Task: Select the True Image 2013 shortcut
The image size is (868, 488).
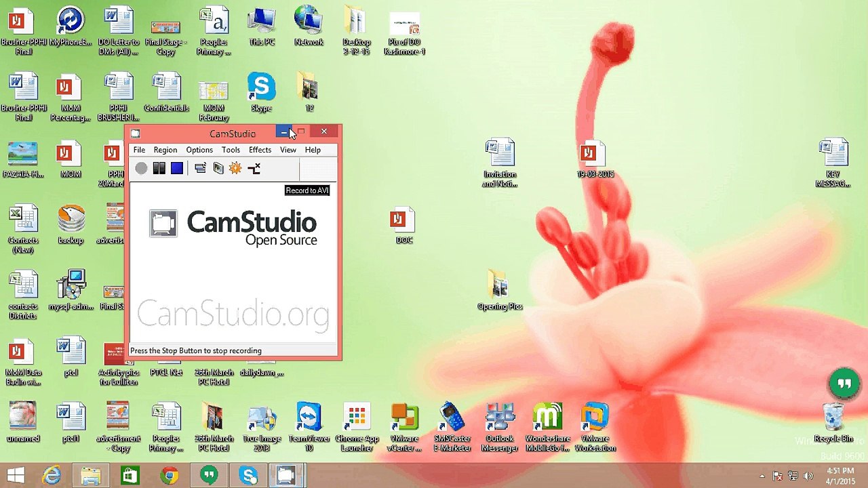Action: [262, 427]
